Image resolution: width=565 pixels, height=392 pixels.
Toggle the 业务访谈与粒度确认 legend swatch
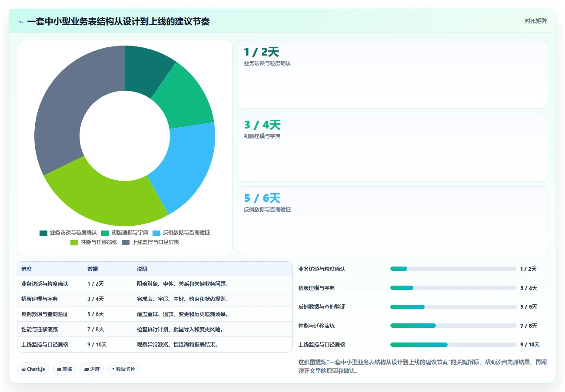43,233
